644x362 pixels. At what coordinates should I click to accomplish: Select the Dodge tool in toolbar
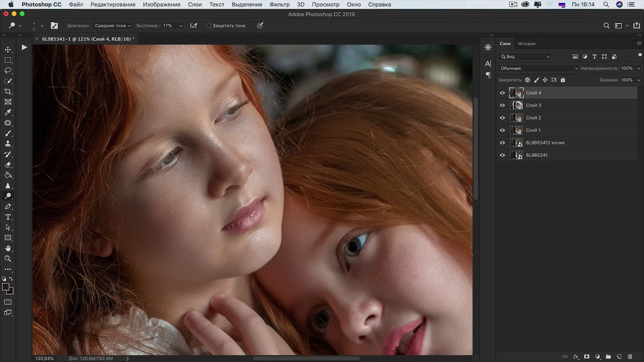pyautogui.click(x=8, y=196)
